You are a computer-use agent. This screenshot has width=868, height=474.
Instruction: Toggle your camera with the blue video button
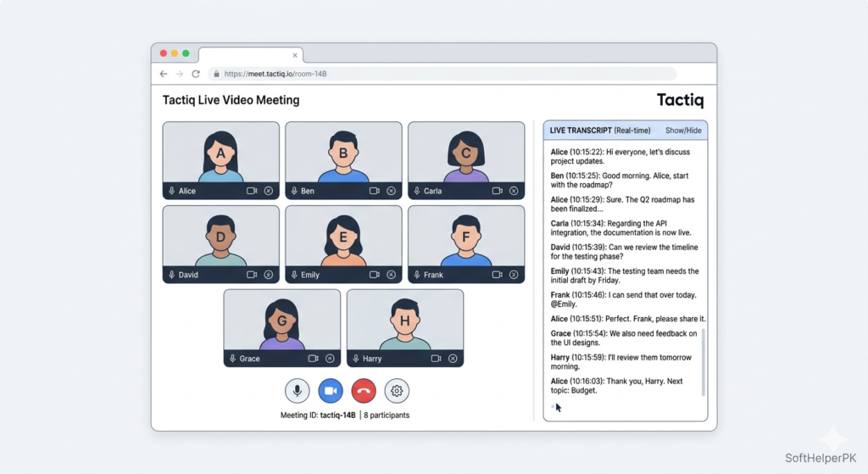[x=331, y=391]
